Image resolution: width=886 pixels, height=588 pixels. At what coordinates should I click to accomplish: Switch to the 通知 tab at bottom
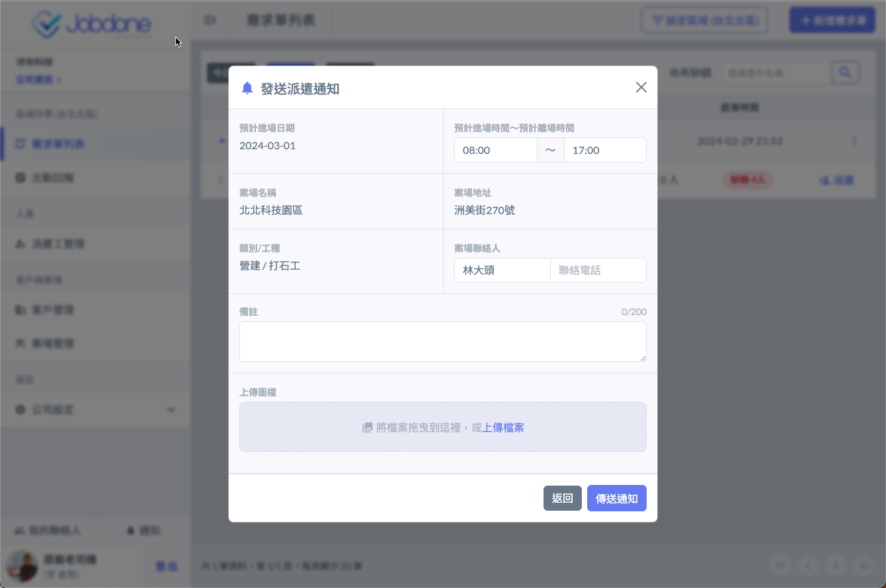point(143,531)
